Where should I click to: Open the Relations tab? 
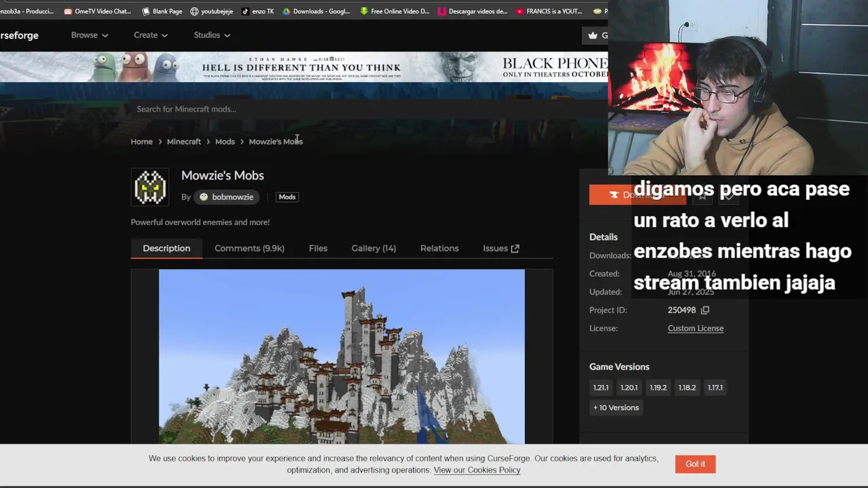coord(439,248)
